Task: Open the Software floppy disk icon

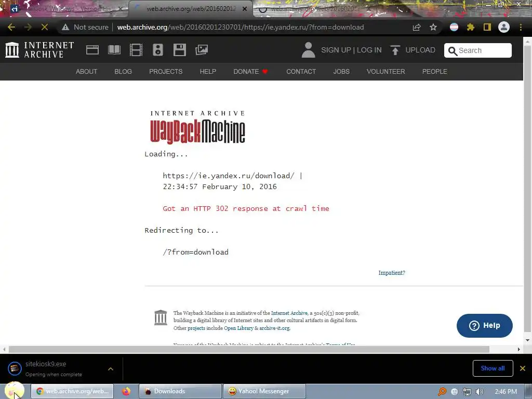Action: tap(179, 50)
